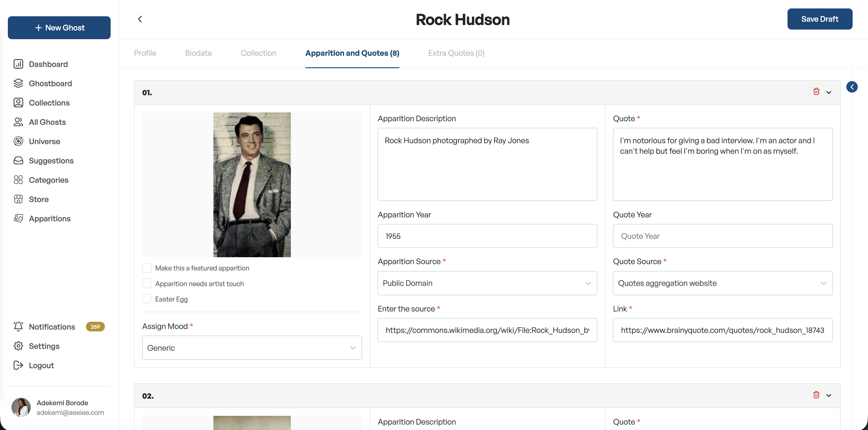Open the Notifications bell

click(x=18, y=327)
